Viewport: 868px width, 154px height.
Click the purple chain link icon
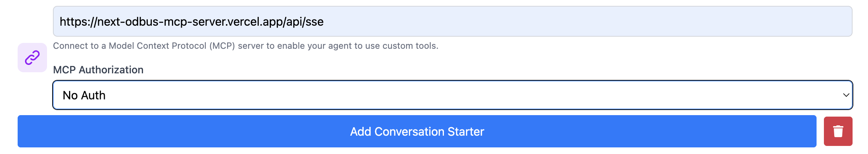pyautogui.click(x=32, y=58)
